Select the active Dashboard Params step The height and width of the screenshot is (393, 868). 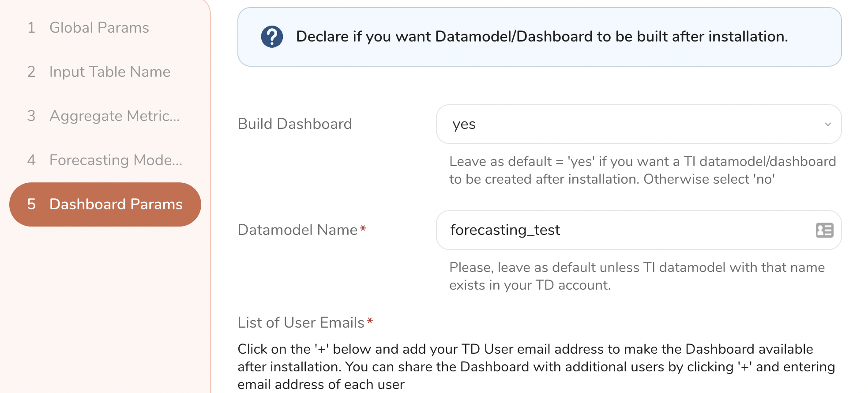pos(116,204)
